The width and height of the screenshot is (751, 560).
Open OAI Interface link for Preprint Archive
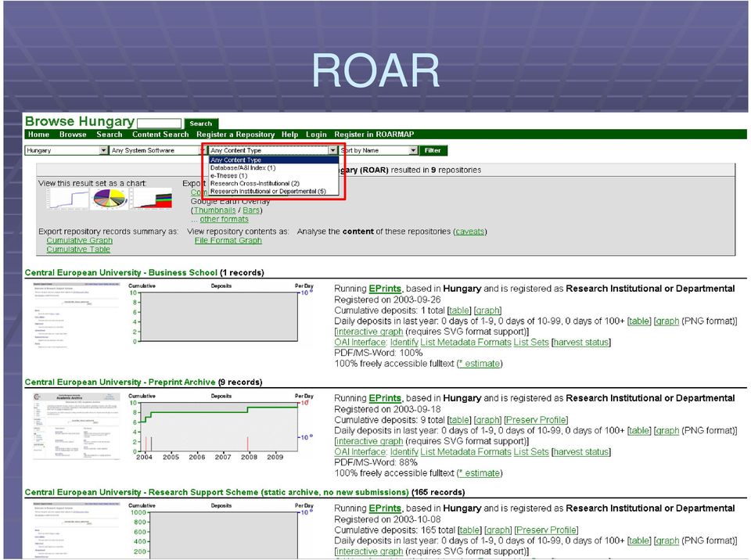pos(360,452)
